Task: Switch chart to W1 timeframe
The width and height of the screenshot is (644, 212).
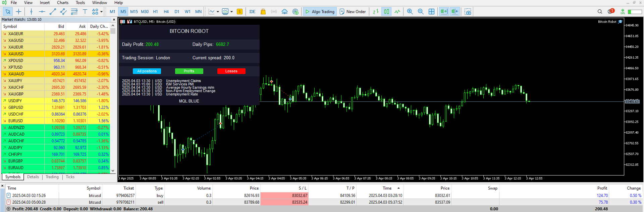Action: pyautogui.click(x=187, y=12)
